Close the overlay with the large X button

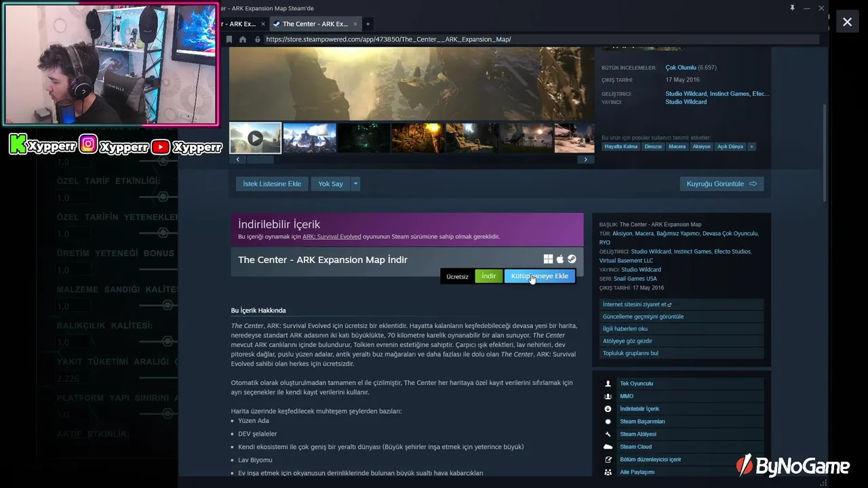(847, 22)
